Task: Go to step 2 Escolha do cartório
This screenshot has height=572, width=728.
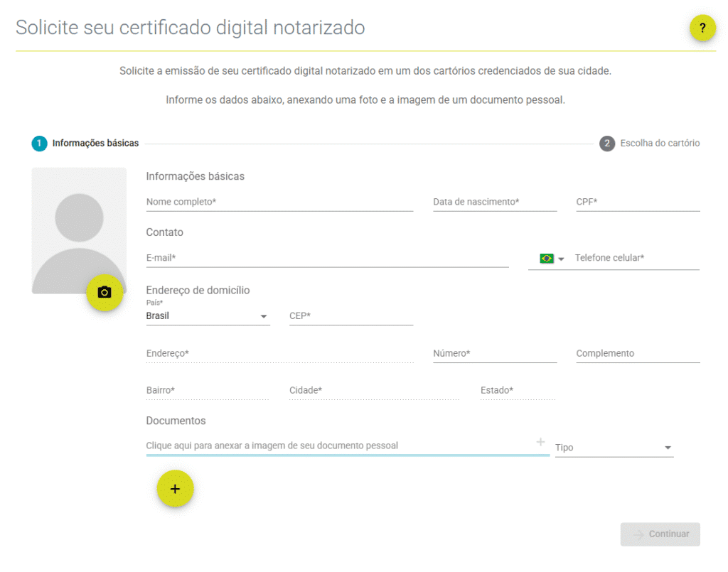Action: [650, 144]
